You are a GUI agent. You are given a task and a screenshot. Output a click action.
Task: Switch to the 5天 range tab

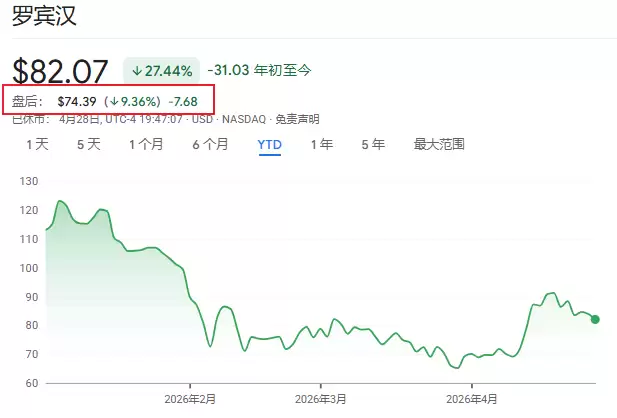89,144
